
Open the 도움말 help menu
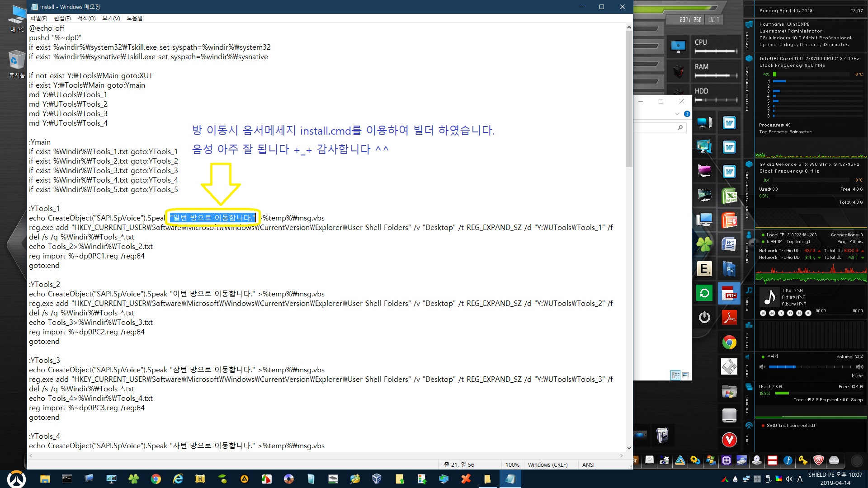coord(134,18)
